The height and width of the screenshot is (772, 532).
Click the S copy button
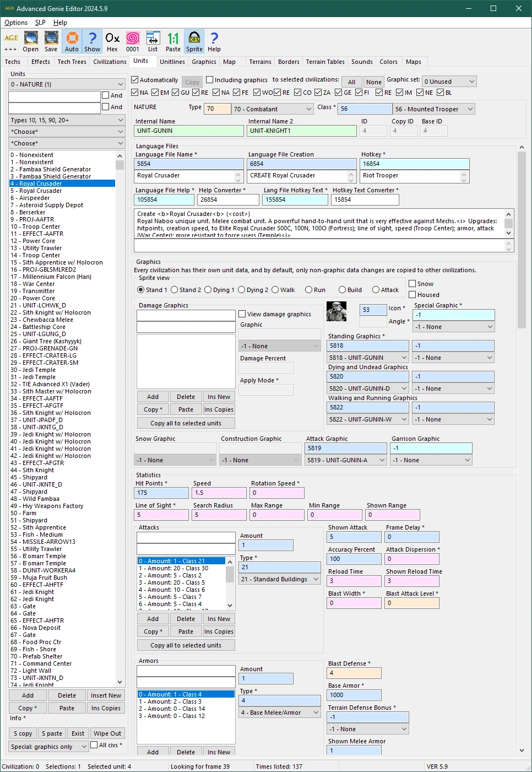click(x=23, y=733)
